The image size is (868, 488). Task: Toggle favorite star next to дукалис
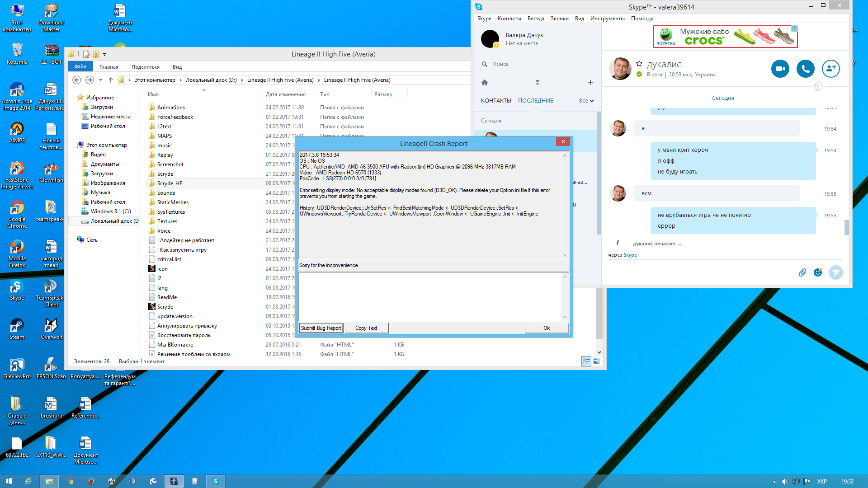point(639,64)
